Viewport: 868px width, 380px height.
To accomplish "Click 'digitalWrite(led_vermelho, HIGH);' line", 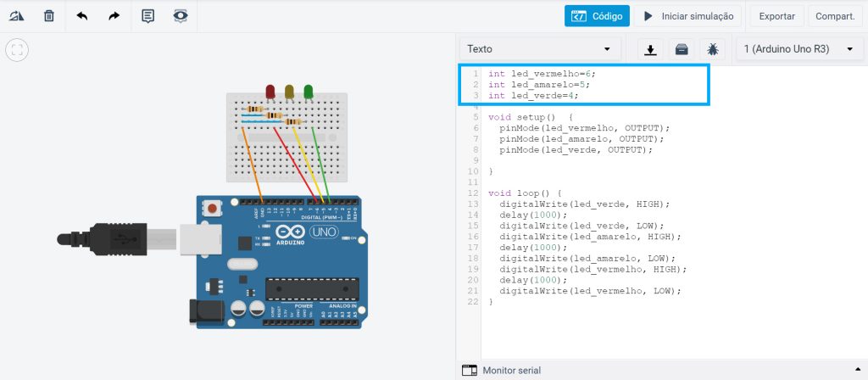I will click(x=593, y=270).
